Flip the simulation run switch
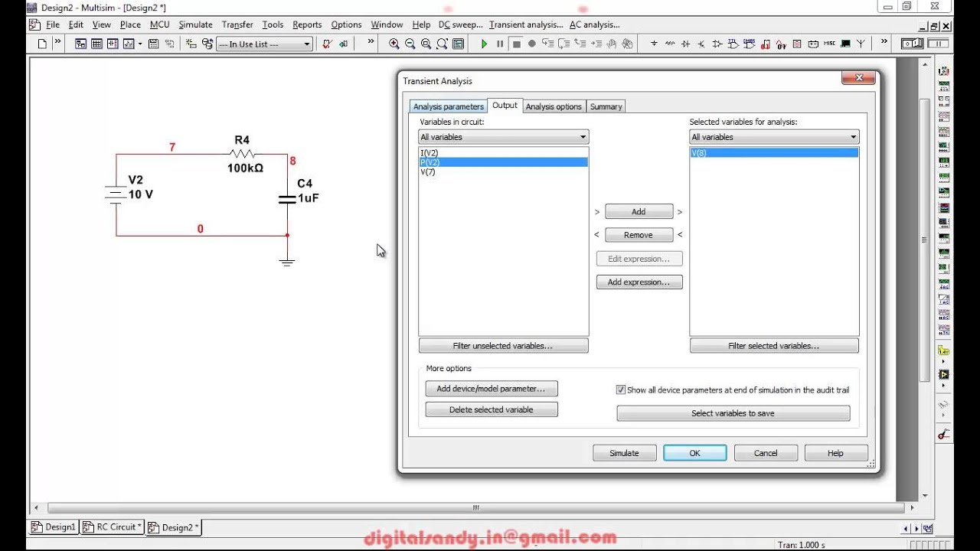The image size is (980, 551). 912,44
